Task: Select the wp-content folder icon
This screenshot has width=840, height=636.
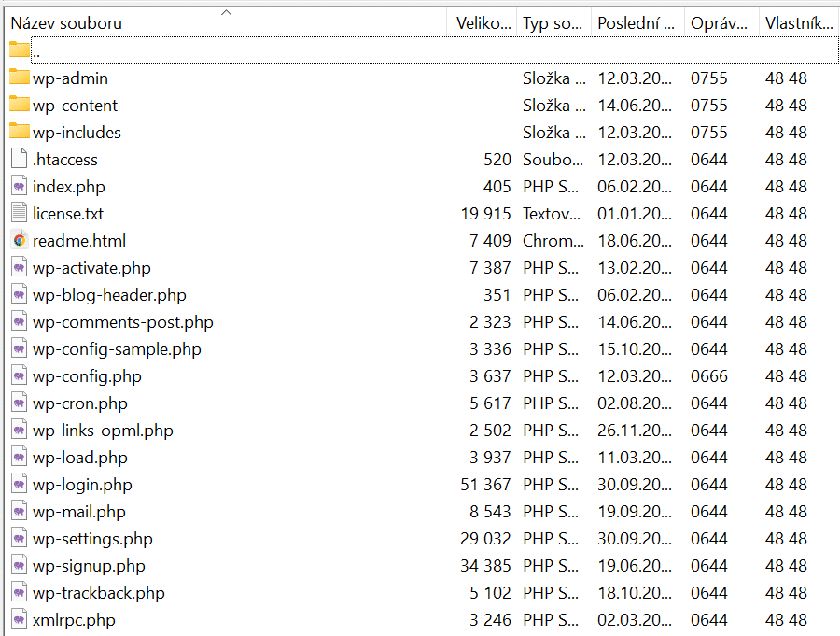Action: click(20, 104)
